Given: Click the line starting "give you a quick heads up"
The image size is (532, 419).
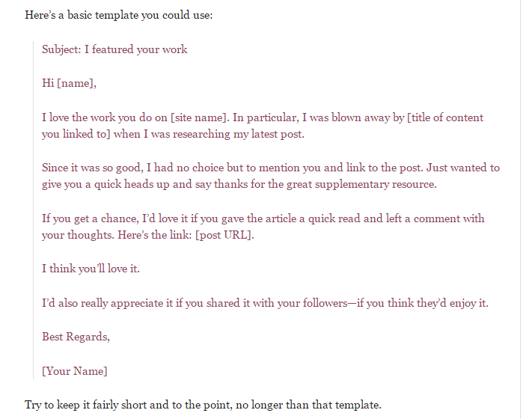Looking at the screenshot, I should [239, 184].
